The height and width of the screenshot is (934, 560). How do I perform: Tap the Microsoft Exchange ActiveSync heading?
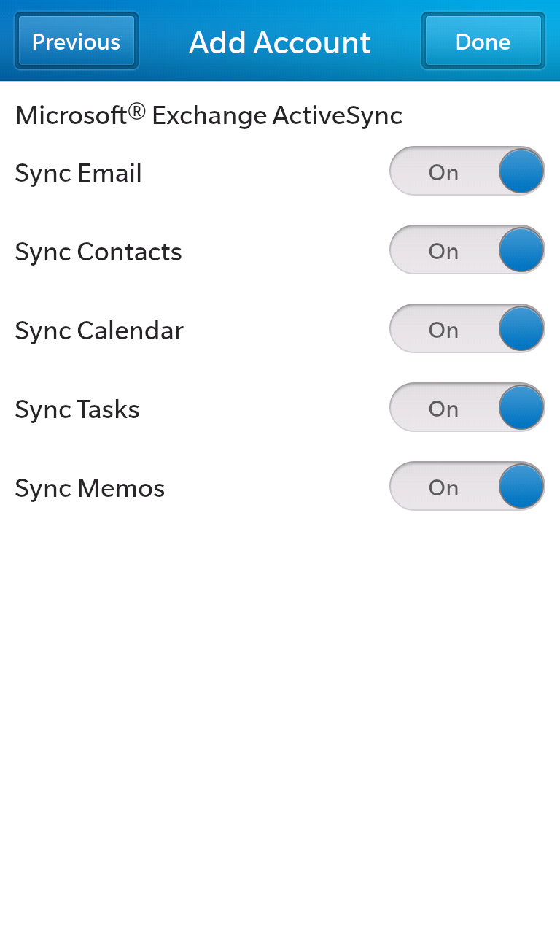[209, 115]
